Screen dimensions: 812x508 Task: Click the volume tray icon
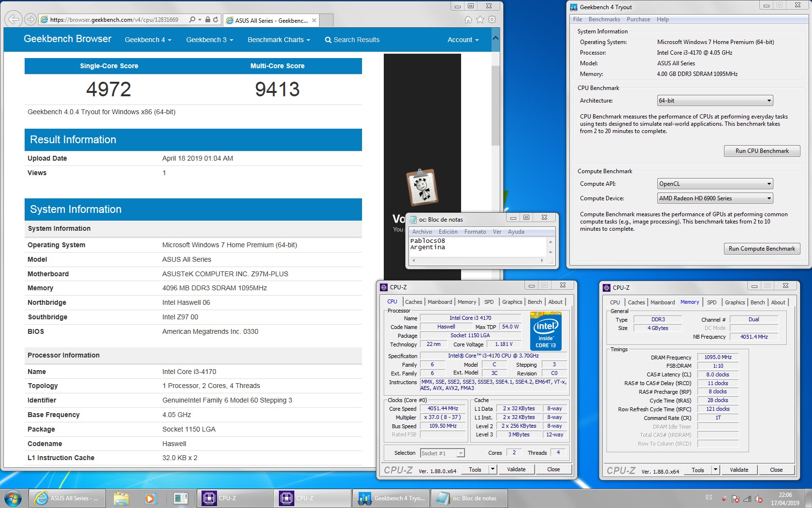pos(759,499)
